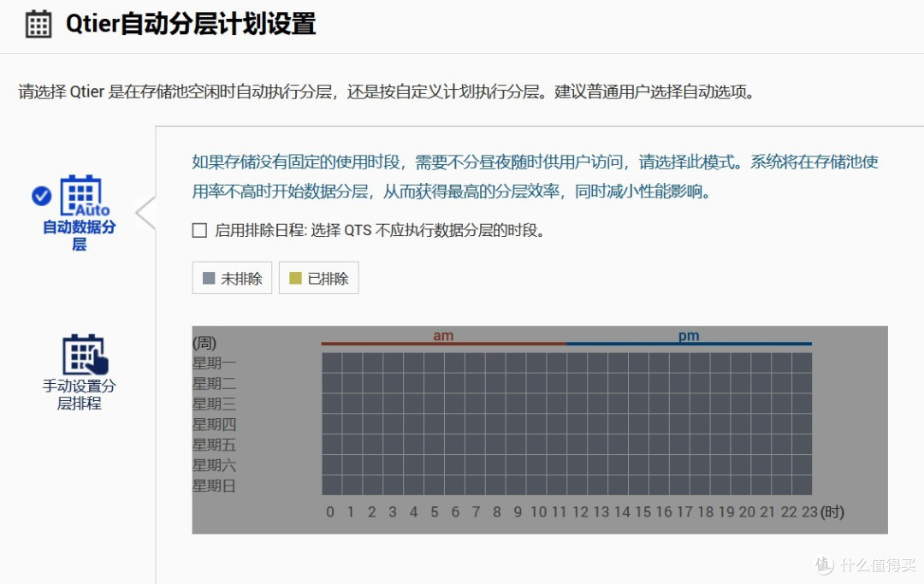924x584 pixels.
Task: Click the hour 18 column label
Action: pyautogui.click(x=705, y=512)
